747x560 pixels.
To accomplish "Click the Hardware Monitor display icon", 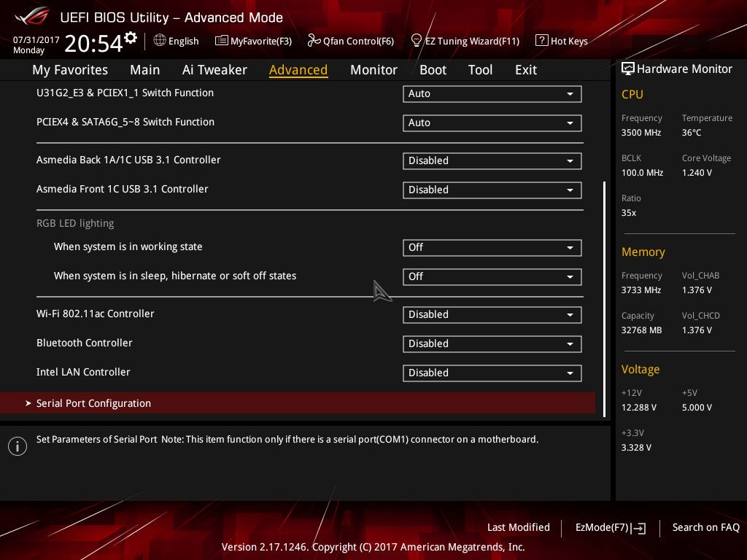I will 628,69.
